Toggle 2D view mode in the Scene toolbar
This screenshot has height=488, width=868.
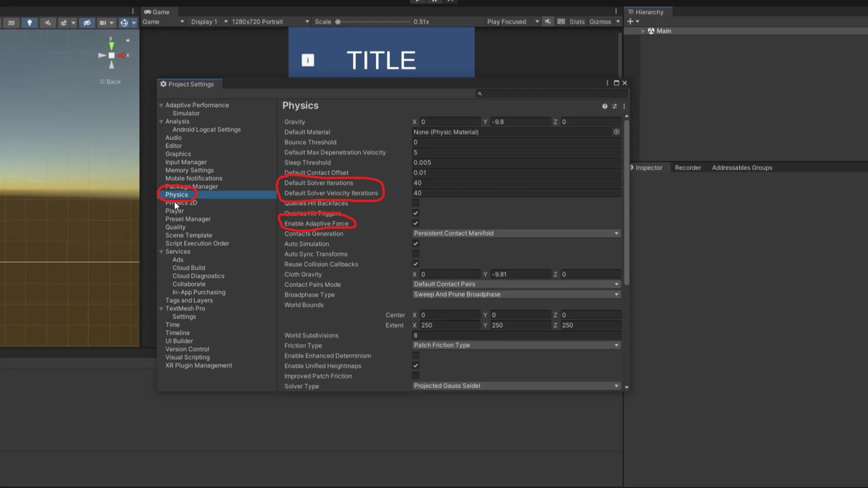click(10, 23)
